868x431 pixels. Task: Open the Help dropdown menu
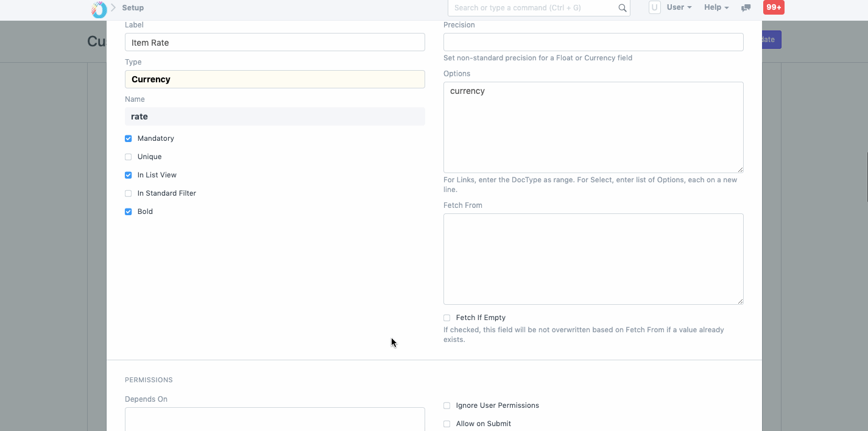716,7
